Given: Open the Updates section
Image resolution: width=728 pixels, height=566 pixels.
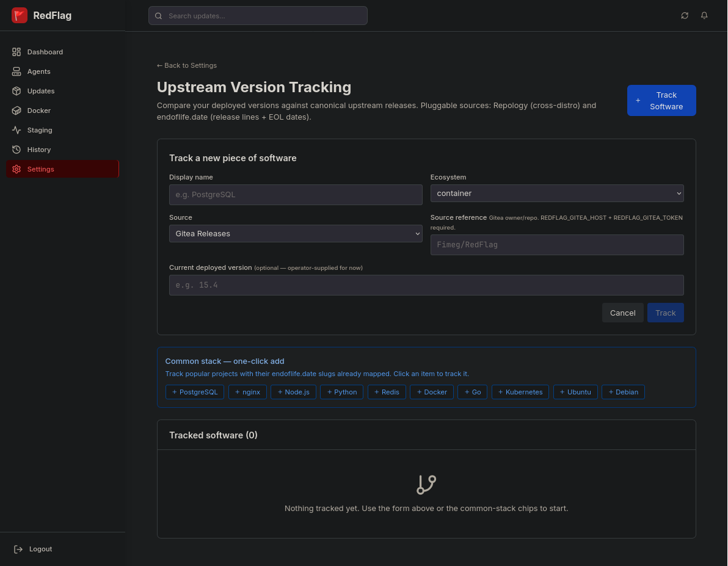Looking at the screenshot, I should 63,91.
